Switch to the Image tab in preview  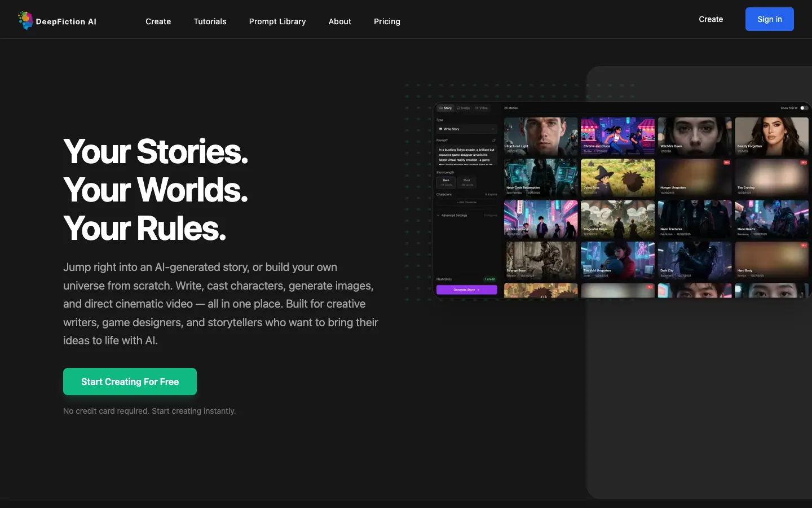(463, 108)
